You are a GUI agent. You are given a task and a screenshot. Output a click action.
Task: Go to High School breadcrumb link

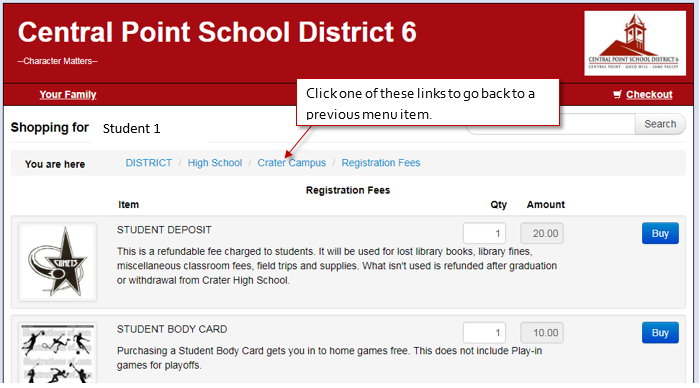(215, 163)
